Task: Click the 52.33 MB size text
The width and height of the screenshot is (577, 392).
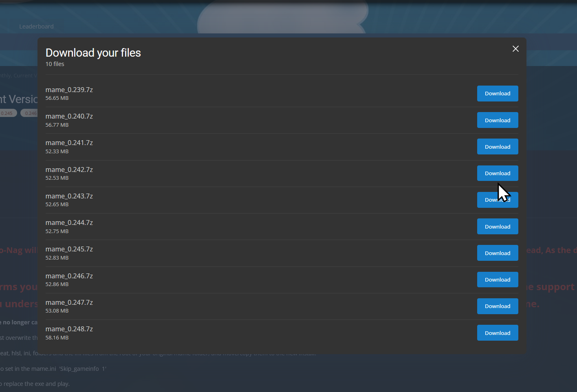Action: (x=57, y=152)
